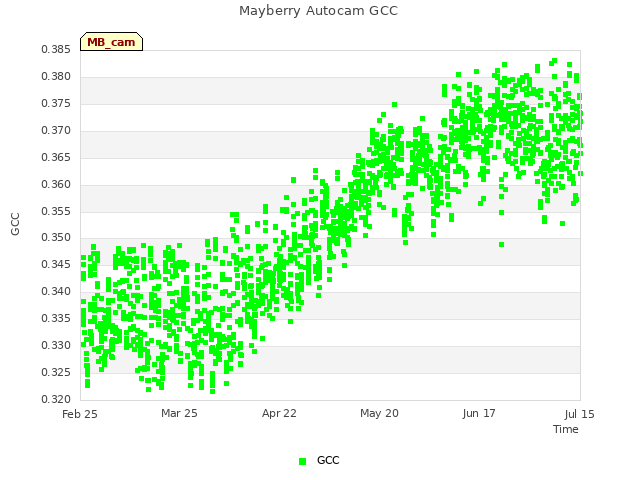Click the green GCC legend swatch

(x=302, y=461)
